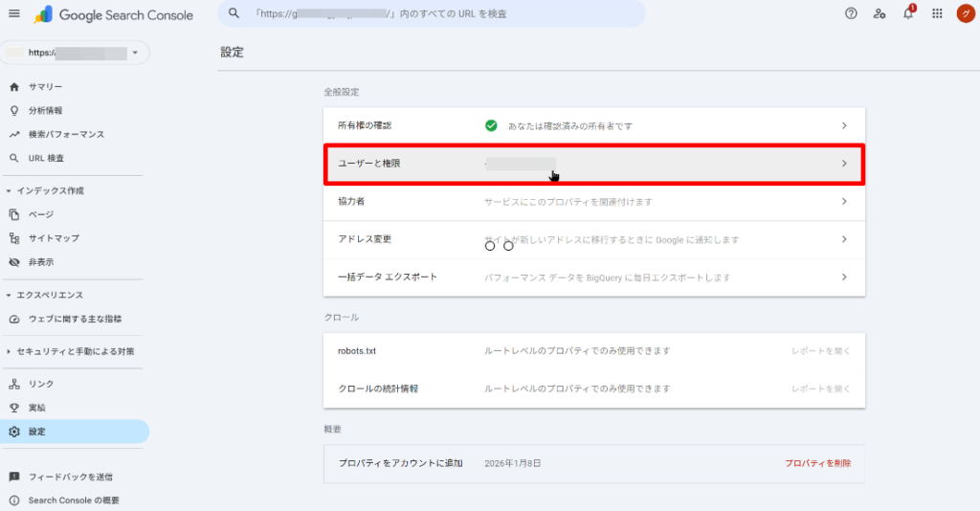The width and height of the screenshot is (980, 511).
Task: Click the crossed-eye icon beside 非表示
Action: (x=14, y=262)
